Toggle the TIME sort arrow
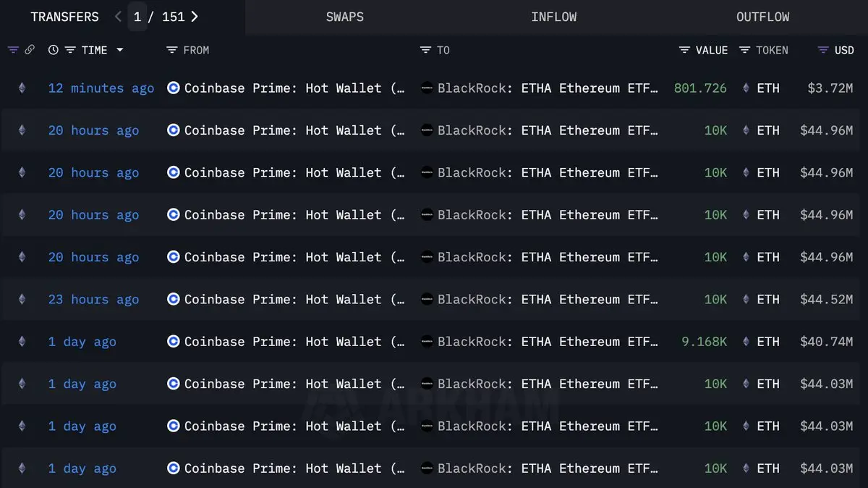 coord(120,50)
